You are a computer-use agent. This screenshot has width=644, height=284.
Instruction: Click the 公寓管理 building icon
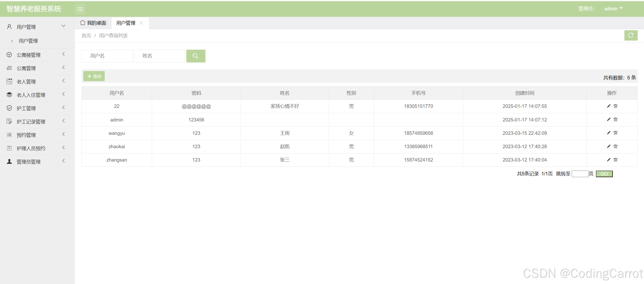9,68
